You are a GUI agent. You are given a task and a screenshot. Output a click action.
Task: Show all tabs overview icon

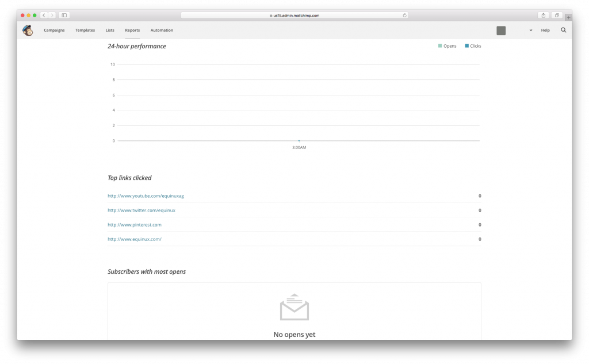tap(557, 16)
